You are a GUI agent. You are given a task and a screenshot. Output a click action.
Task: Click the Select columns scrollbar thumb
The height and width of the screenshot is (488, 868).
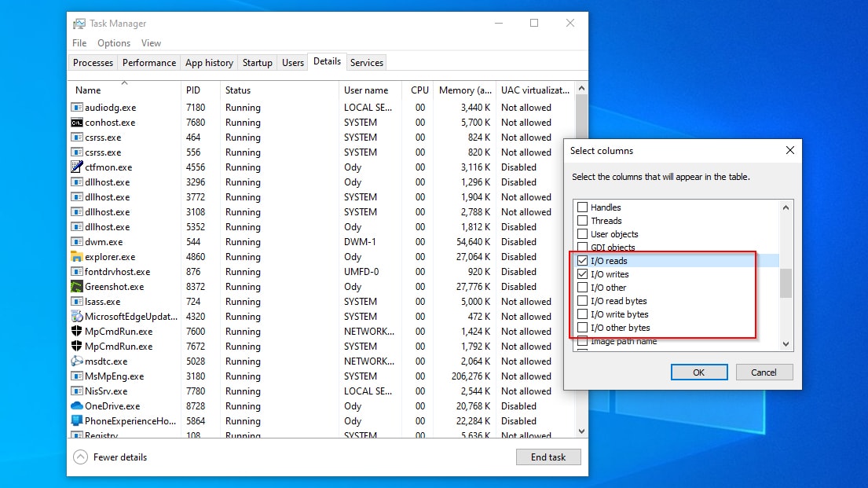[x=786, y=283]
